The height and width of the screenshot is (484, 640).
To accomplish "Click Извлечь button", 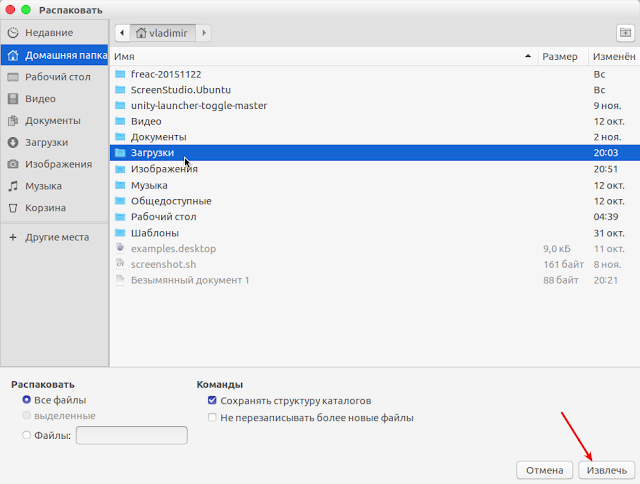I will (607, 470).
